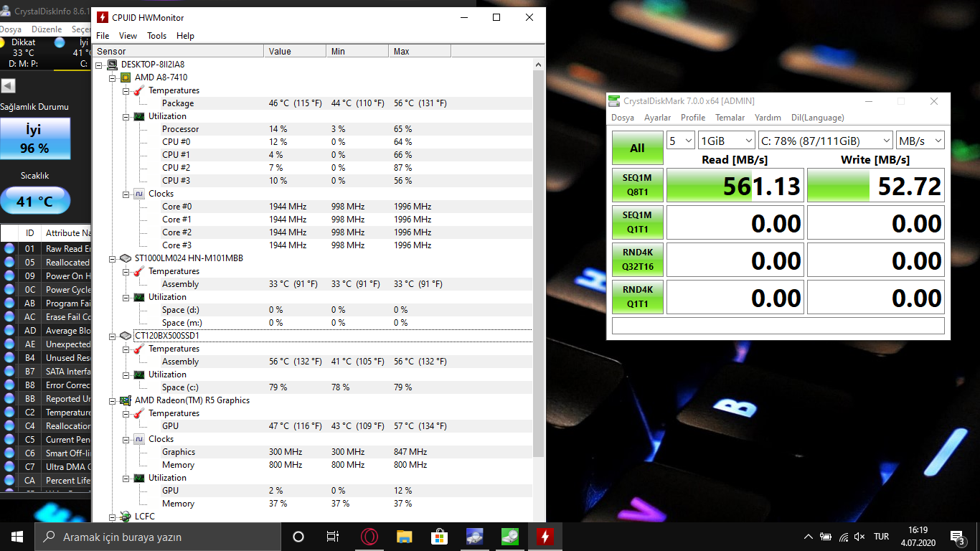Click the Windows Start button
Image resolution: width=980 pixels, height=551 pixels.
click(x=17, y=537)
